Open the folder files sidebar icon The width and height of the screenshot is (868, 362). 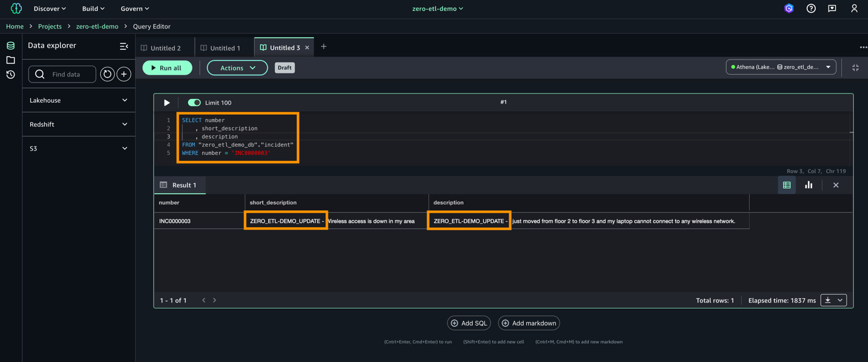click(x=10, y=60)
